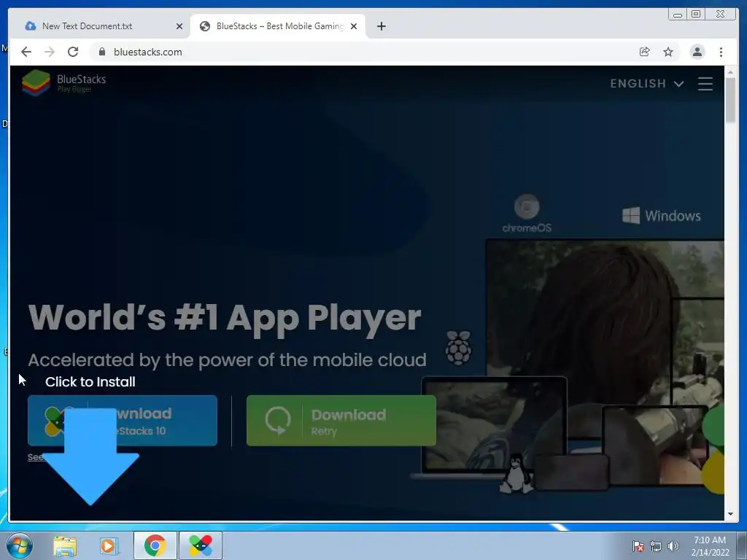Click the network tray icon
Image resolution: width=747 pixels, height=560 pixels.
pos(656,547)
